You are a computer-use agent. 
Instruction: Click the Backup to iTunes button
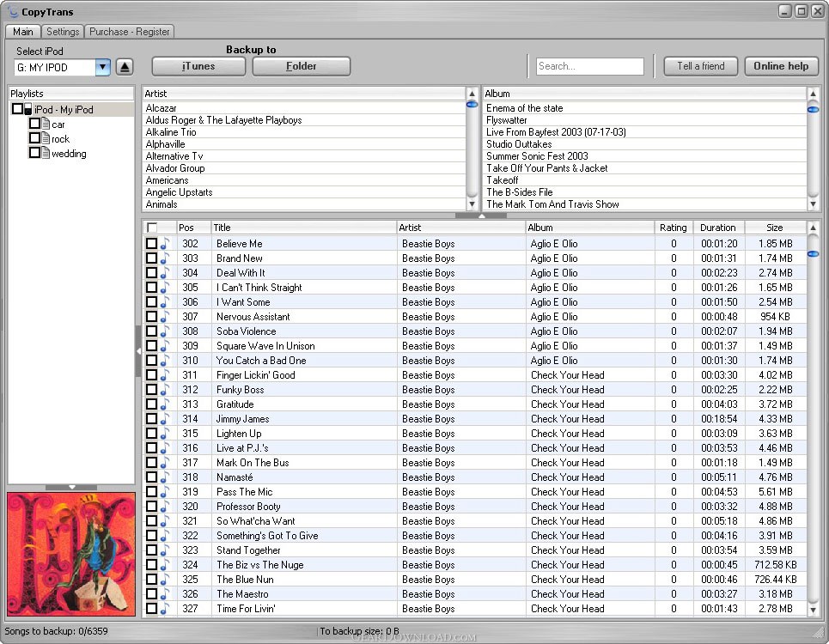(x=198, y=67)
